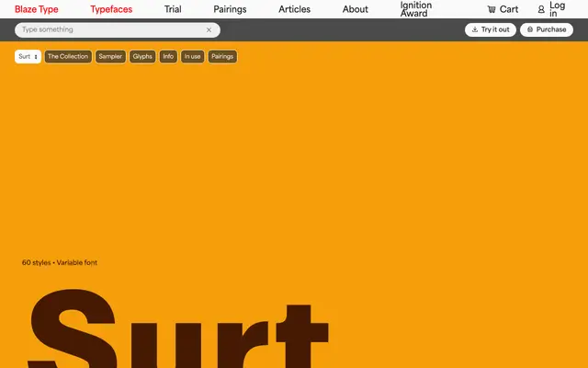Image resolution: width=588 pixels, height=368 pixels.
Task: Visit the About page
Action: tap(356, 9)
